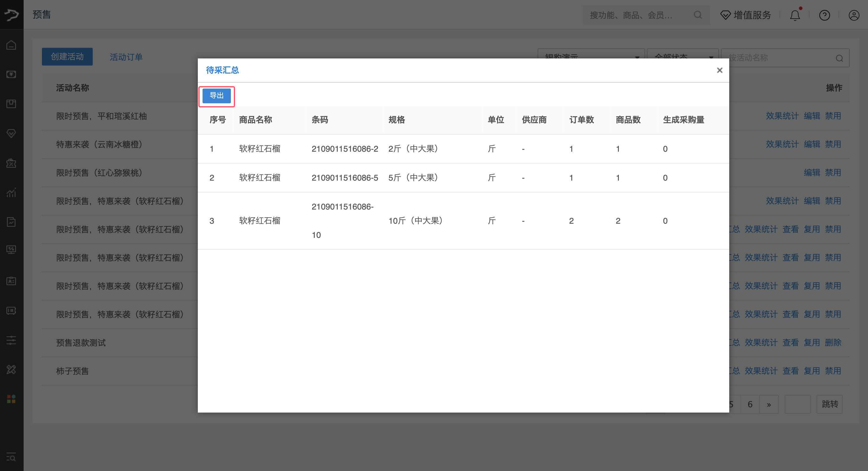Click spec 10斤（中大果）cell

point(415,221)
